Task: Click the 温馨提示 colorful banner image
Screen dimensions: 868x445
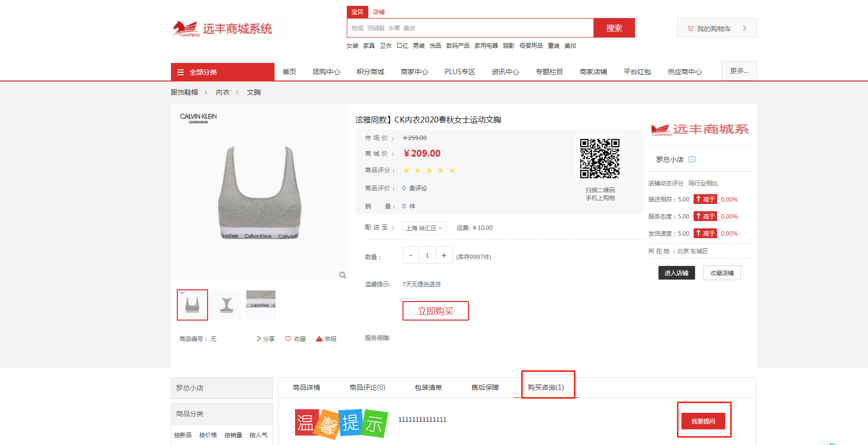Action: [x=341, y=424]
